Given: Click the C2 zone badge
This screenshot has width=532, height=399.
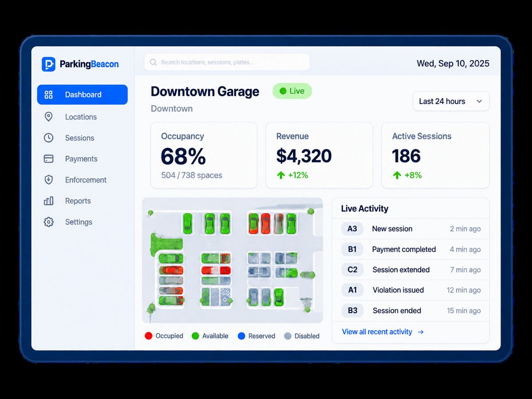Looking at the screenshot, I should (352, 270).
